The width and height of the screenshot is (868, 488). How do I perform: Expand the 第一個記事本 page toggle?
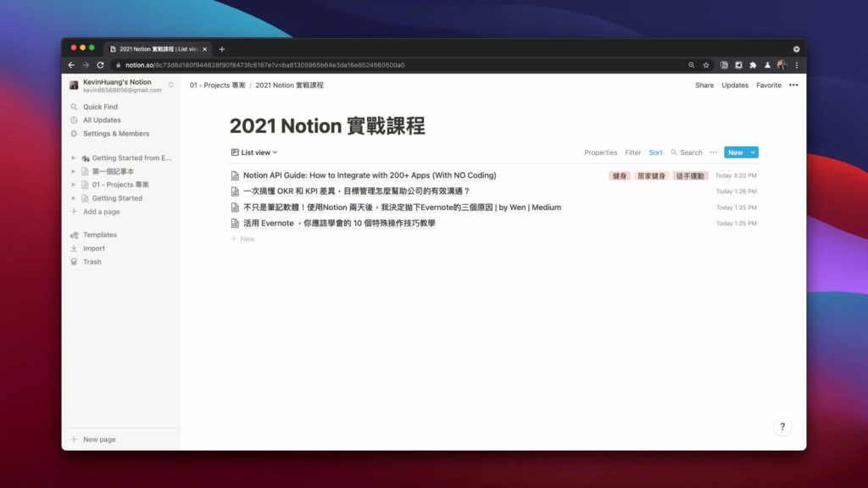(73, 171)
